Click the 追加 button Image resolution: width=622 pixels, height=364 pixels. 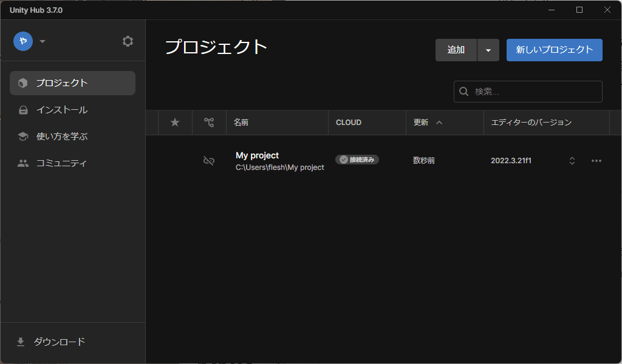(456, 50)
